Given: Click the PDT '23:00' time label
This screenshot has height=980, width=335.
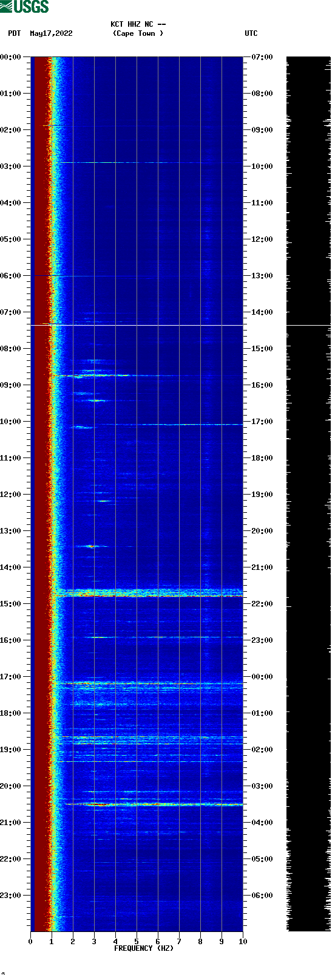Looking at the screenshot, I should (x=11, y=896).
